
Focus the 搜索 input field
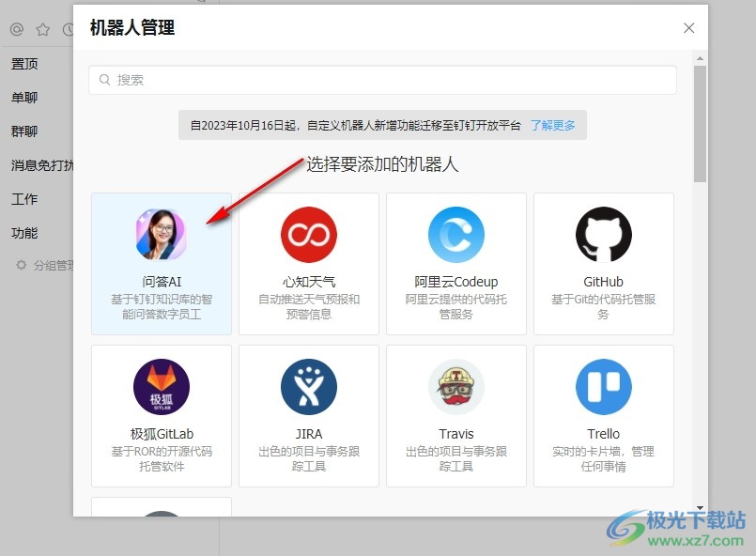coord(382,80)
